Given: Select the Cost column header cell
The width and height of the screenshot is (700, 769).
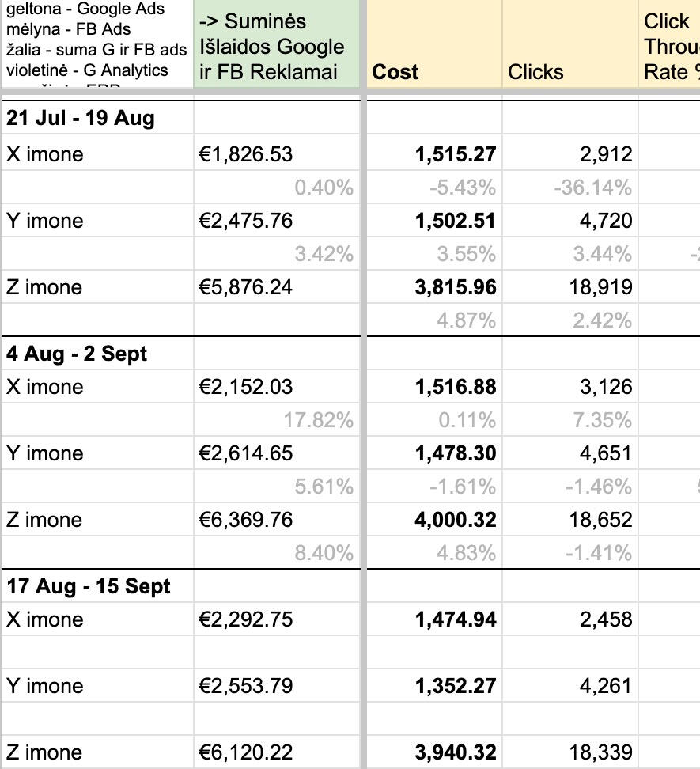Looking at the screenshot, I should point(433,44).
